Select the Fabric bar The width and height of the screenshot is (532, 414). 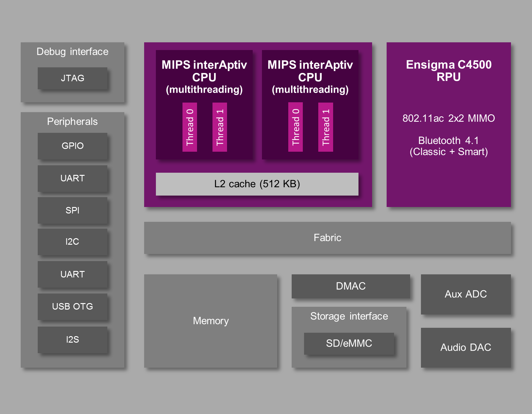[327, 238]
